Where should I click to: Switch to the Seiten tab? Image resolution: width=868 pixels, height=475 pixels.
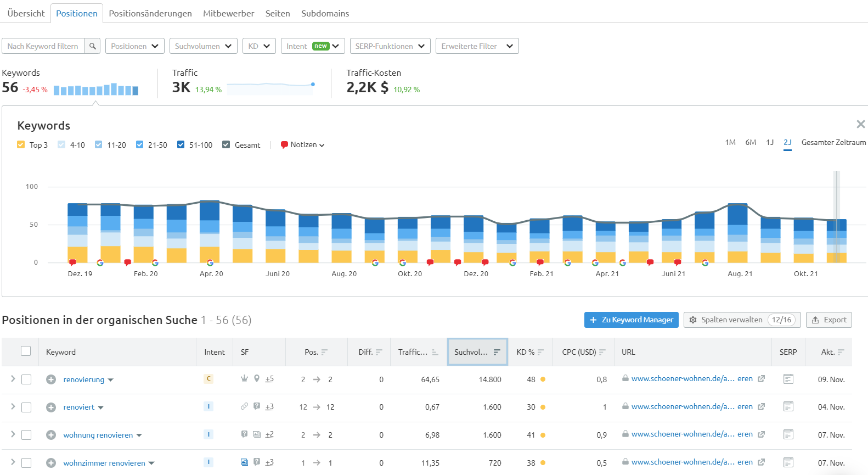[x=278, y=13]
